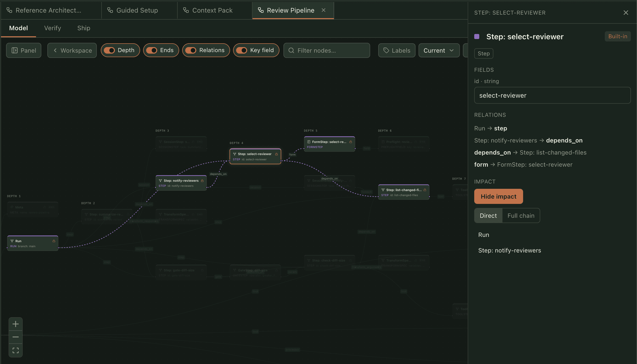The image size is (637, 364).
Task: Click the magnifier icon in filter field
Action: coord(291,50)
